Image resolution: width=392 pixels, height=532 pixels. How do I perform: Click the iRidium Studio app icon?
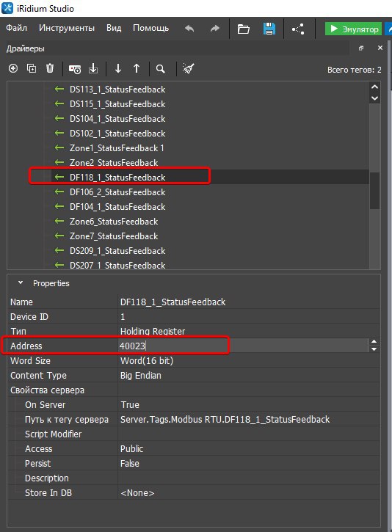[x=7, y=8]
